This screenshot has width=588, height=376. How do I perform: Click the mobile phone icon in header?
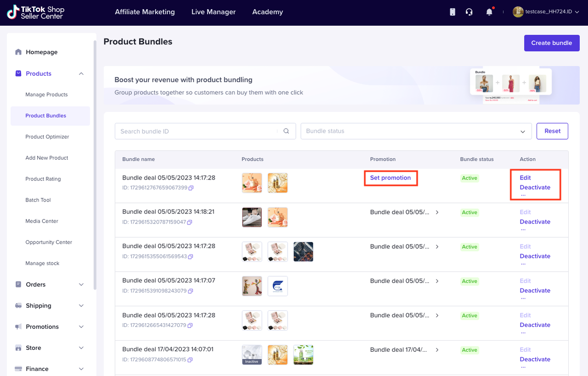point(452,12)
